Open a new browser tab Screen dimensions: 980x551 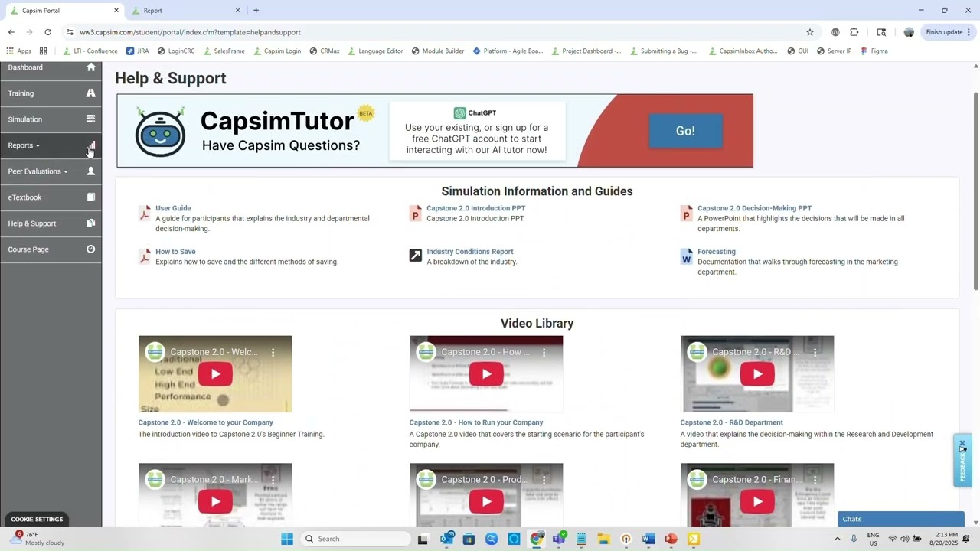tap(256, 11)
